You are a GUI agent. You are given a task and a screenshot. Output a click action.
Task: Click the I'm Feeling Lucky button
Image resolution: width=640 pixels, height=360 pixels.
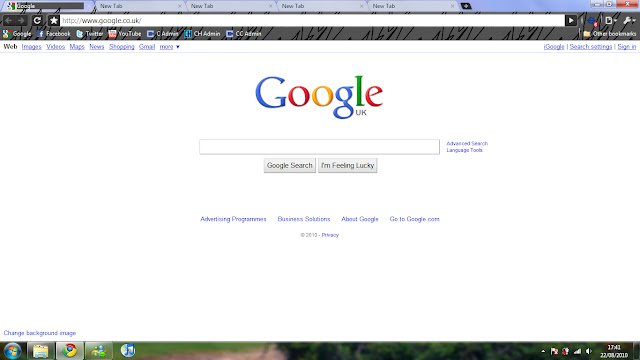click(347, 165)
